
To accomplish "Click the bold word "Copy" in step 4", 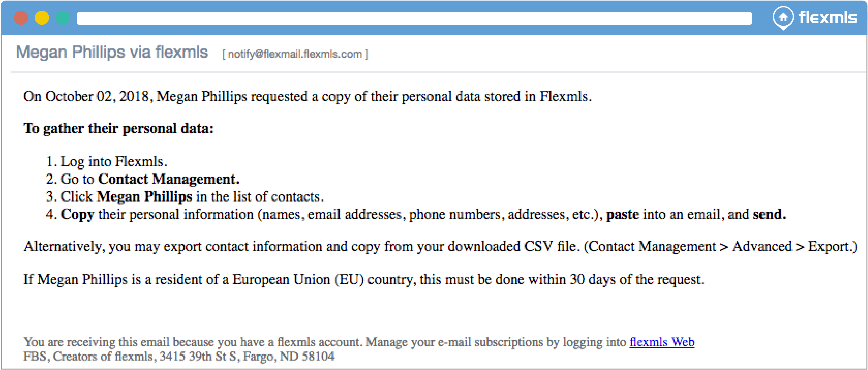I will (77, 215).
